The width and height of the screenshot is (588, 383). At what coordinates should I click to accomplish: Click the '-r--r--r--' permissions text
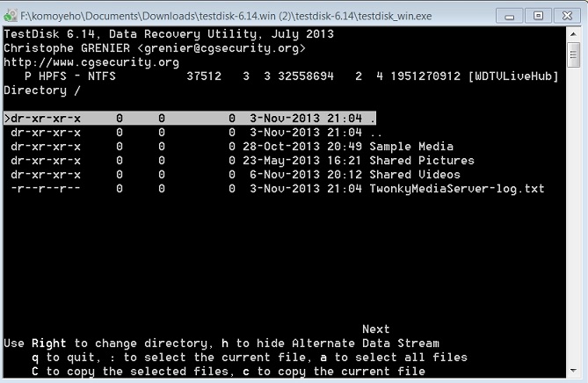coord(46,189)
